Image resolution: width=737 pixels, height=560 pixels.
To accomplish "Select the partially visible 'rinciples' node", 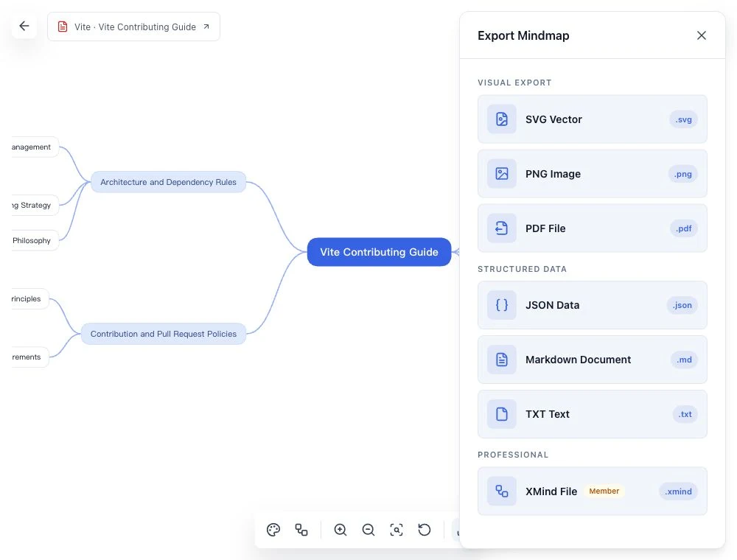I will pyautogui.click(x=29, y=299).
